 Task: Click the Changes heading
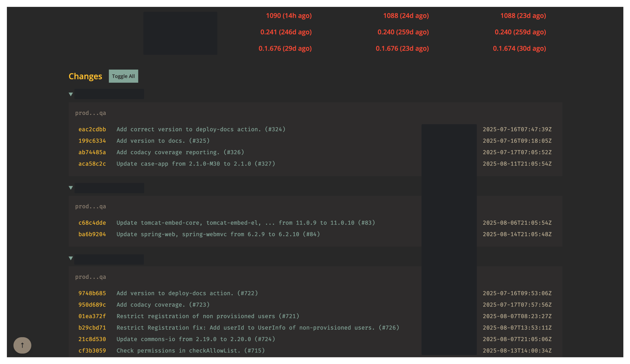pos(85,76)
